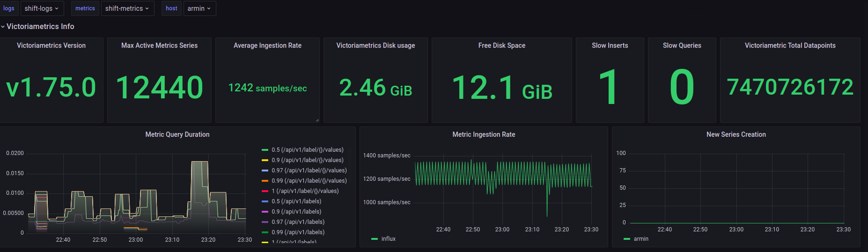Open the shift-metrics dropdown
The height and width of the screenshot is (252, 868).
(127, 8)
